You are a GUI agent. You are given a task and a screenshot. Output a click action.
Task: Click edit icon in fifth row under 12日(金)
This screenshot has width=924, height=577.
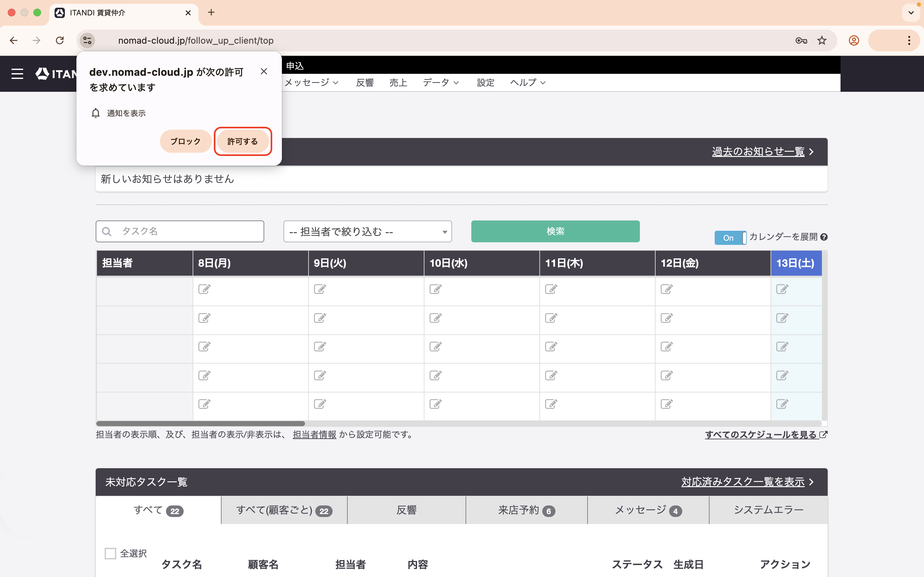(667, 404)
